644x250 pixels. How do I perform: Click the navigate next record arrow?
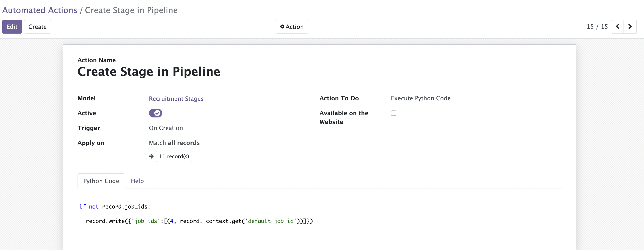(631, 26)
